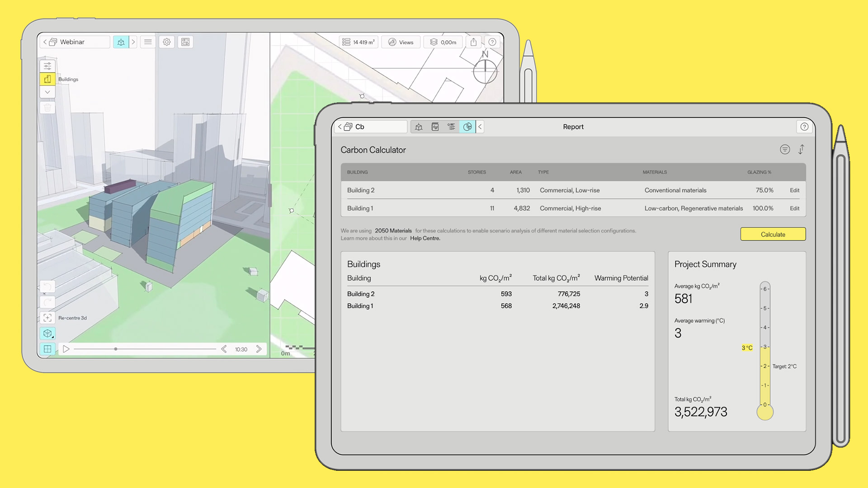Image resolution: width=868 pixels, height=488 pixels.
Task: Click the share/export icon in the top bar
Action: pos(473,42)
